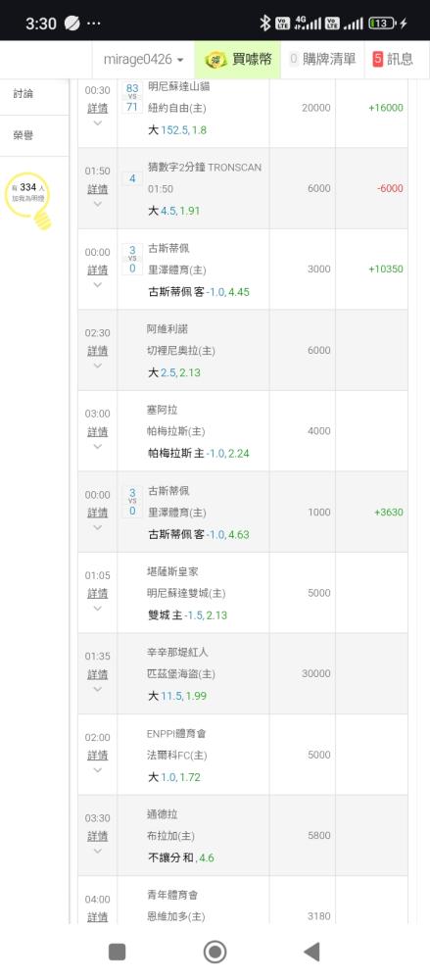Expand chevron under 03:00 塞阿拉 row
This screenshot has height=980, width=430.
[97, 447]
